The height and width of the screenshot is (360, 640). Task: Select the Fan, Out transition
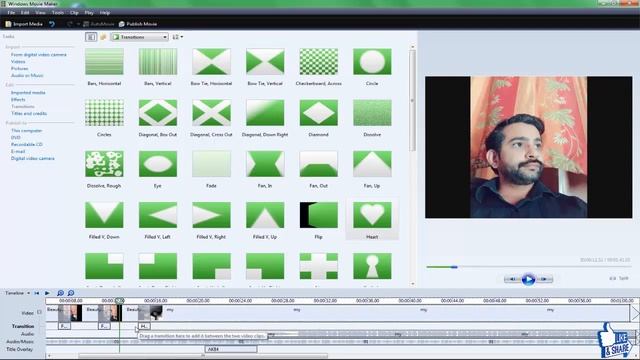pyautogui.click(x=318, y=164)
